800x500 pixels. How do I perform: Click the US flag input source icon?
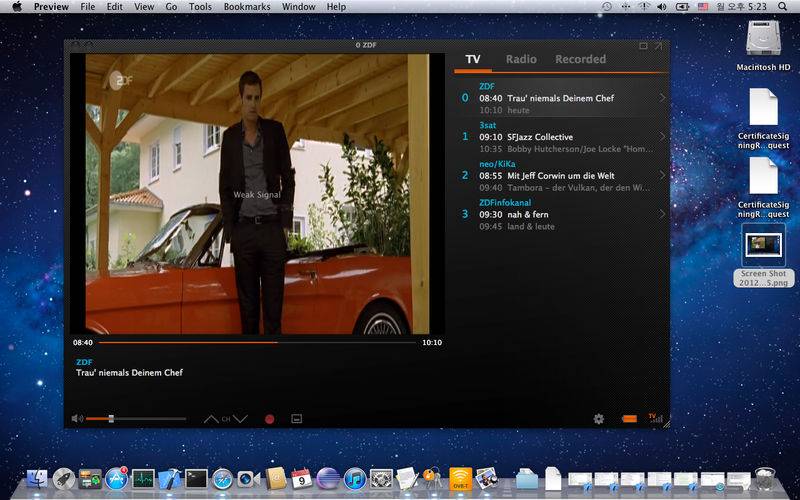pyautogui.click(x=703, y=7)
